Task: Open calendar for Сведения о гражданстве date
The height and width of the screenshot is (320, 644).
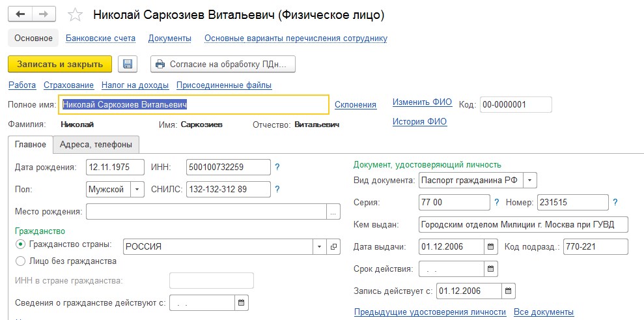Action: (x=242, y=302)
